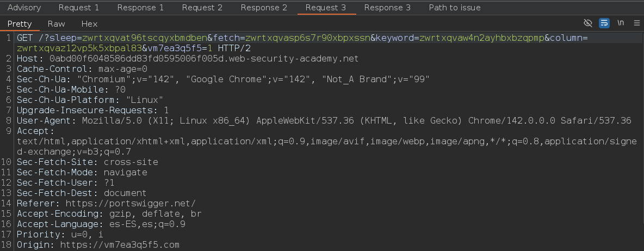This screenshot has height=251, width=644.
Task: Open the Response 1 tab
Action: [x=140, y=8]
